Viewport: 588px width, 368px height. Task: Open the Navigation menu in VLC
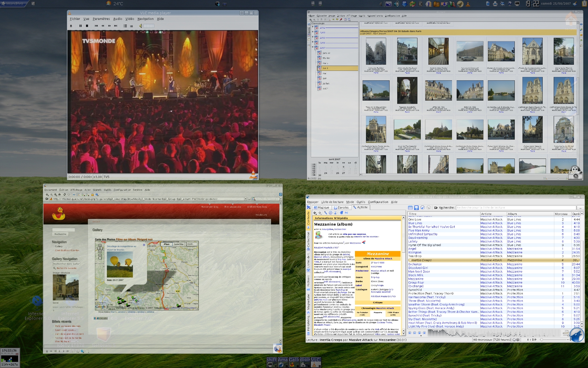145,19
